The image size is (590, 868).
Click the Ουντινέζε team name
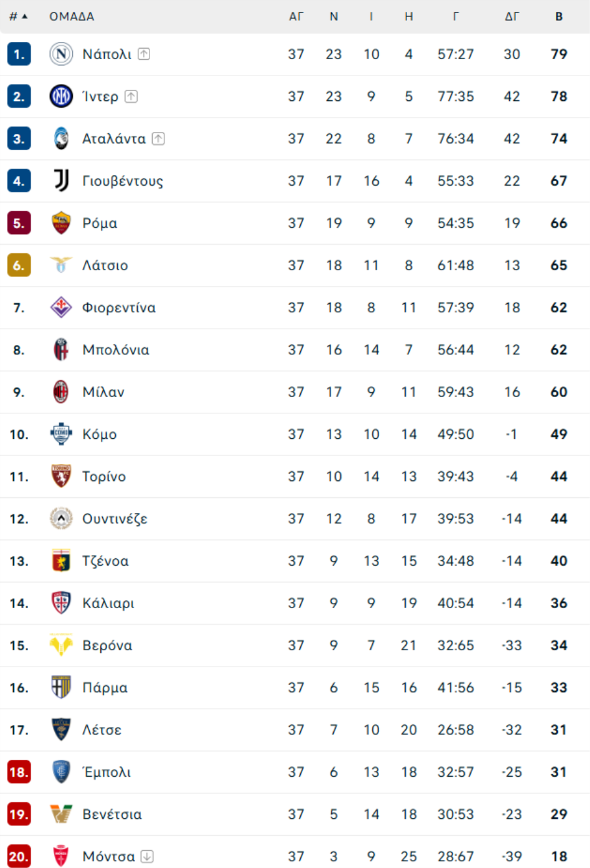115,519
